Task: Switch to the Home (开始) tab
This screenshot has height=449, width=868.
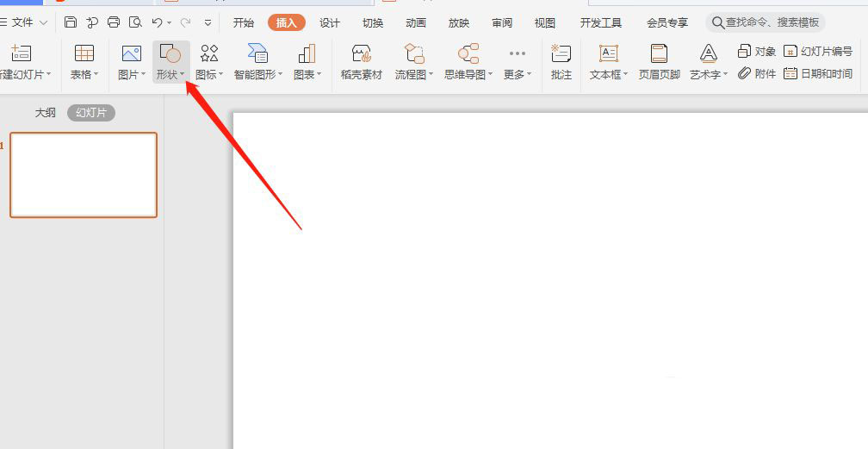Action: tap(244, 22)
